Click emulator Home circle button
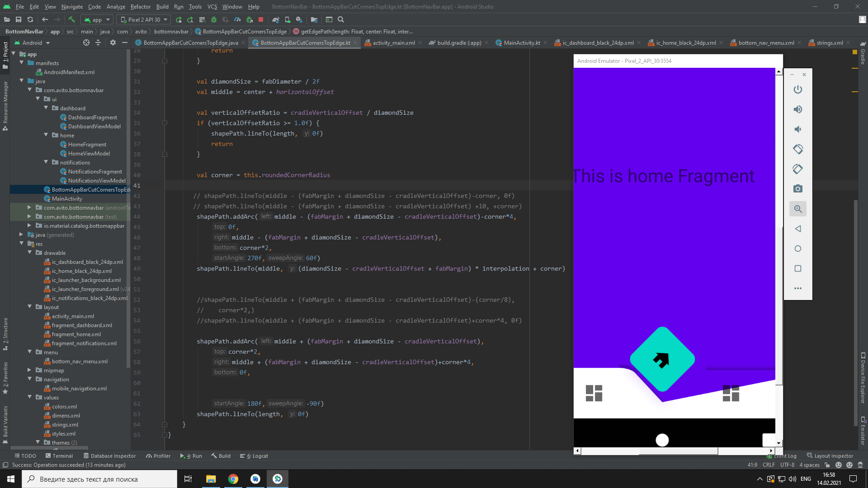 (798, 249)
